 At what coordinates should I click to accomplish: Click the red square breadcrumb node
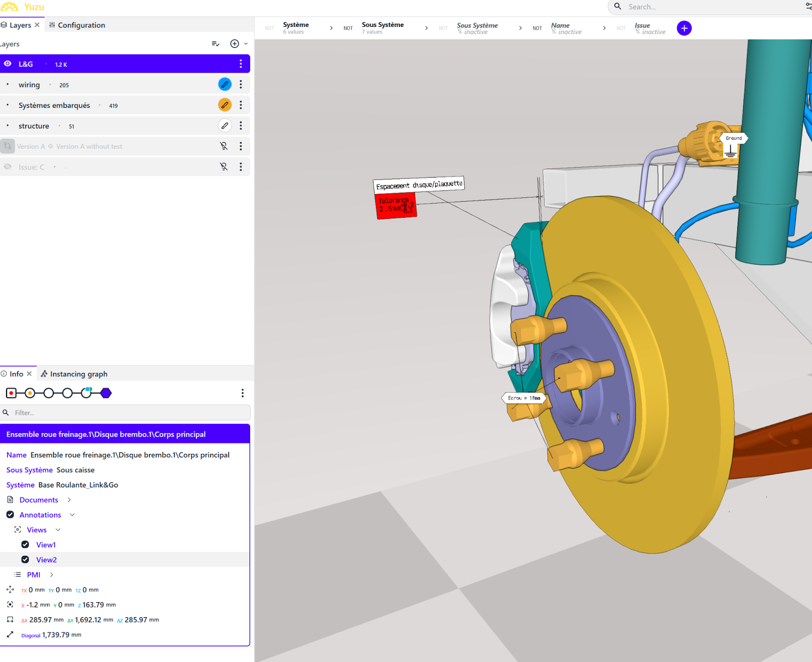point(11,393)
